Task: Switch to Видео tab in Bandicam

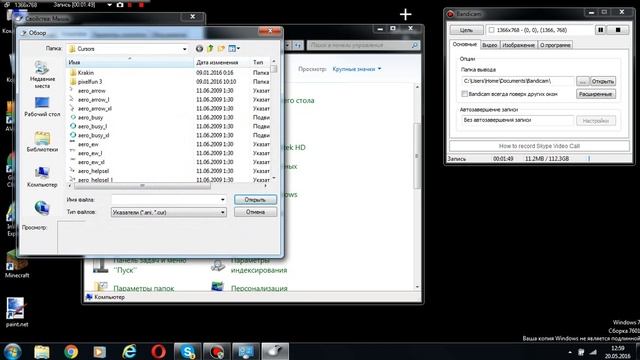Action: click(489, 45)
